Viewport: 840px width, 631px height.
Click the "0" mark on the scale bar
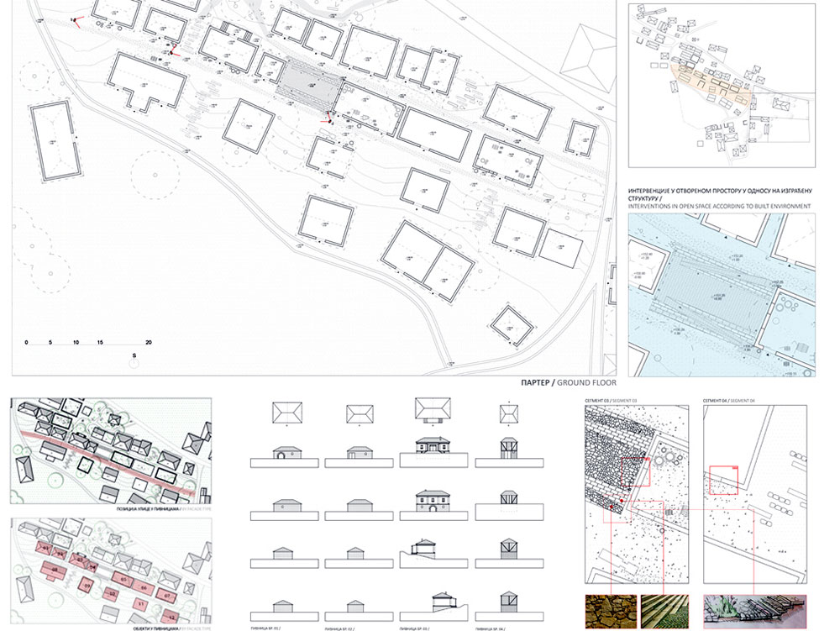pos(26,342)
